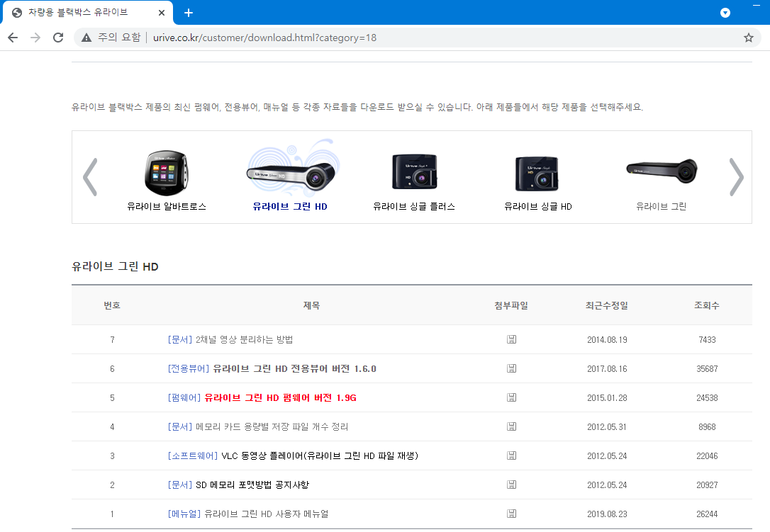The height and width of the screenshot is (532, 770).
Task: Go forward using the browser arrow
Action: pos(35,38)
